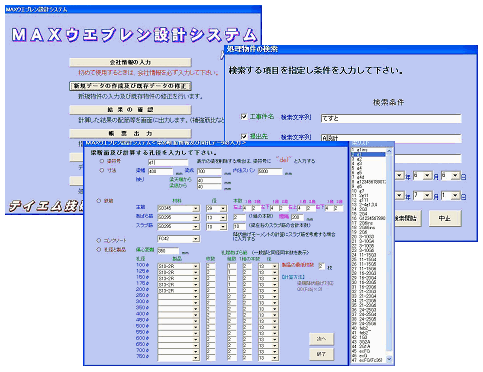Click the beam list scrollbar up arrow
The width and height of the screenshot is (483, 372).
tap(389, 150)
